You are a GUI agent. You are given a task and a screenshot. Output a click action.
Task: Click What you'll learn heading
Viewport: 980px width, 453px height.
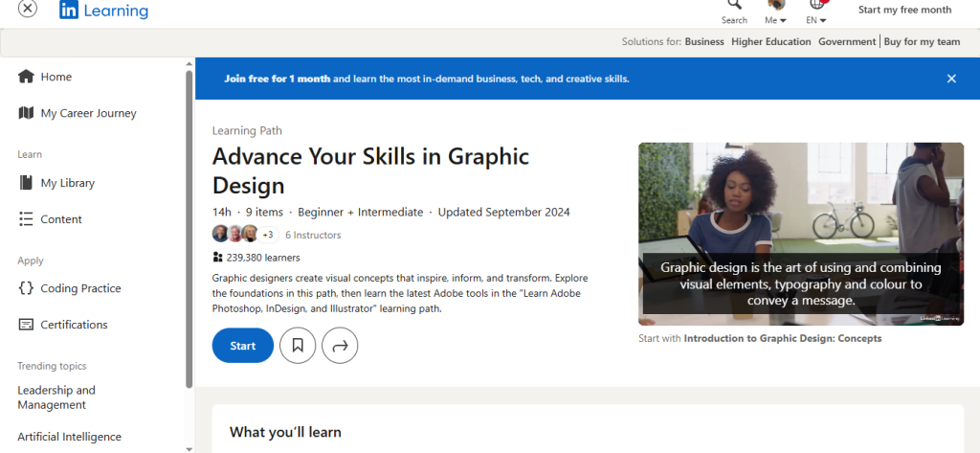coord(285,432)
